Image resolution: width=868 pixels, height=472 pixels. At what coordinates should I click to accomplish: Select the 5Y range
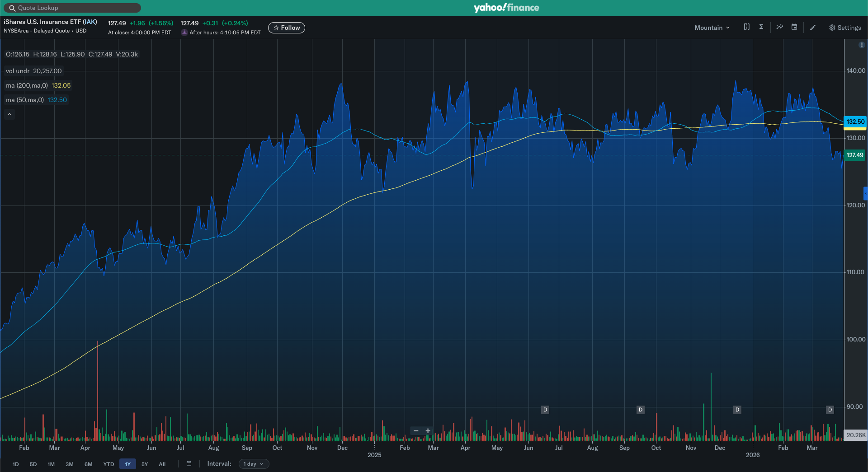point(145,464)
